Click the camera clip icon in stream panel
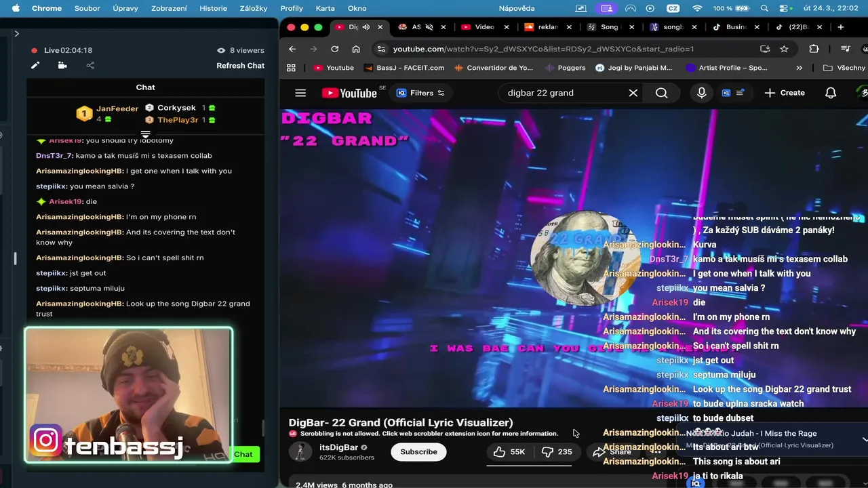This screenshot has width=868, height=488. pos(62,66)
